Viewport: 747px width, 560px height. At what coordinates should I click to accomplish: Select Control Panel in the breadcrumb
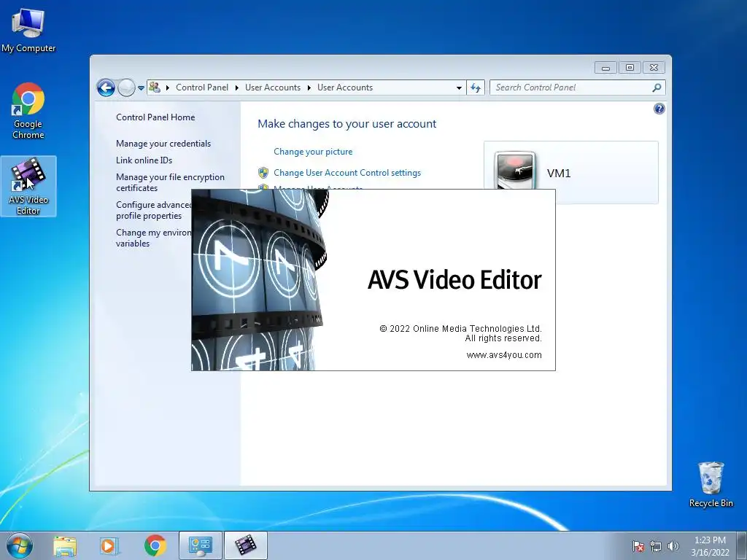(x=202, y=87)
